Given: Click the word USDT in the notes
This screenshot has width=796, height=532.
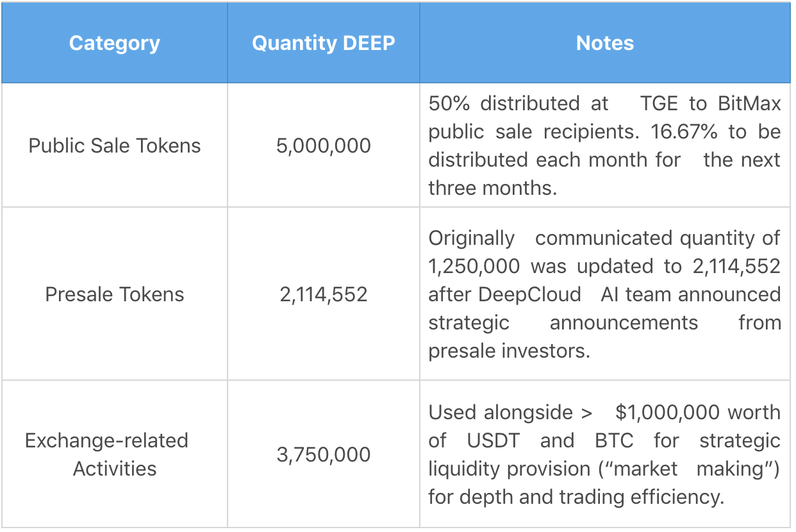Looking at the screenshot, I should coord(493,440).
